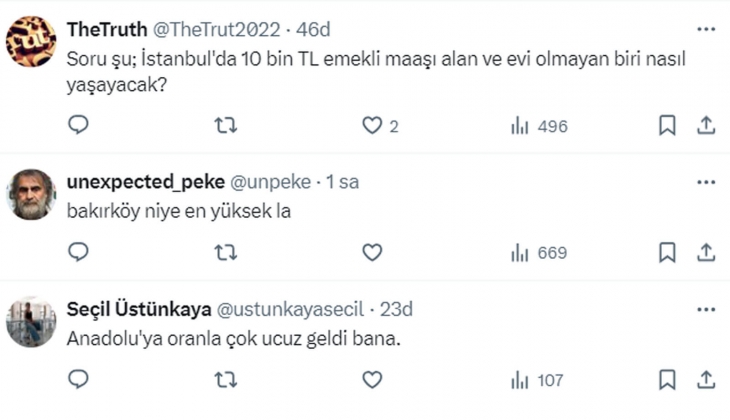Viewport: 730px width, 420px height.
Task: Open the unexpected_peke profile name link
Action: point(145,182)
